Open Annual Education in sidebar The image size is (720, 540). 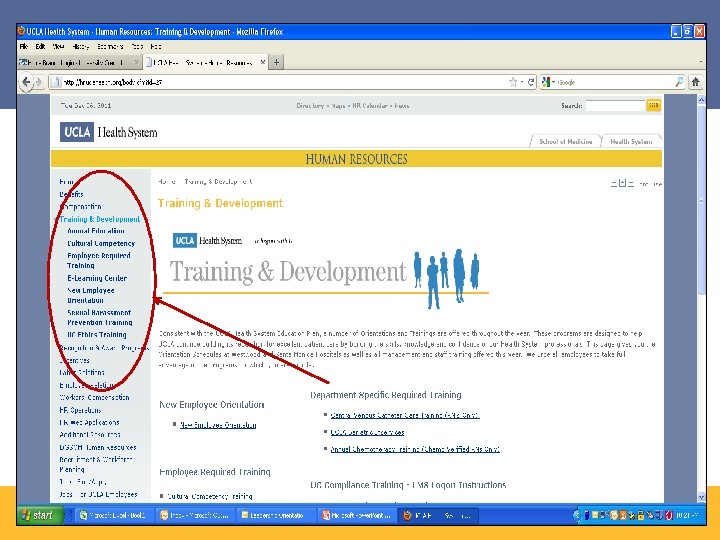click(96, 231)
